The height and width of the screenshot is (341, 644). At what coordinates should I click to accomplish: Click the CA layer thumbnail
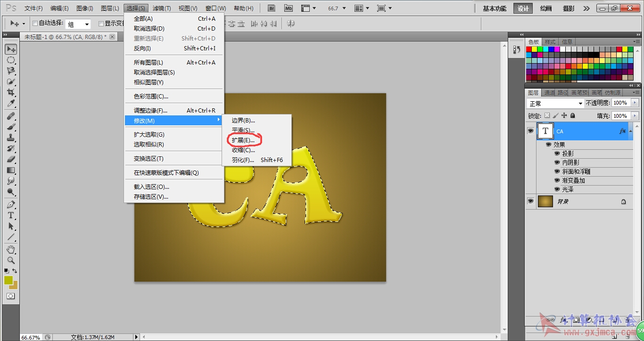[545, 131]
